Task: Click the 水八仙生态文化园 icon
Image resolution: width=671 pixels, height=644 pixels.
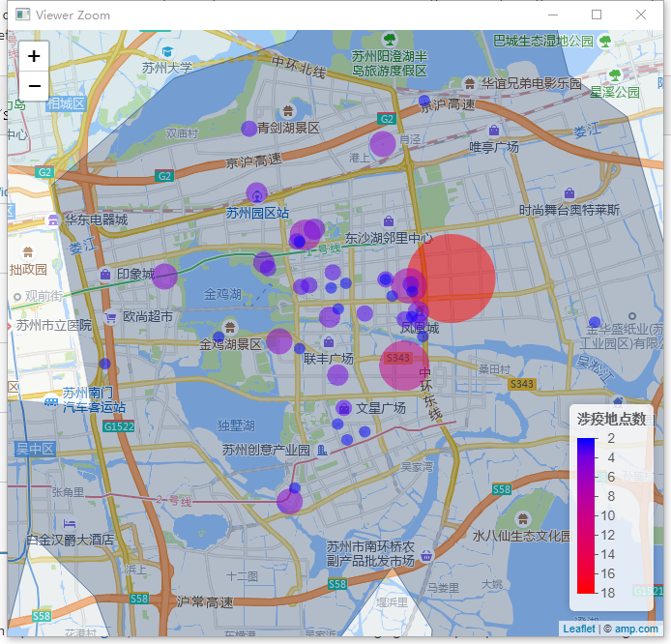Action: tap(523, 519)
